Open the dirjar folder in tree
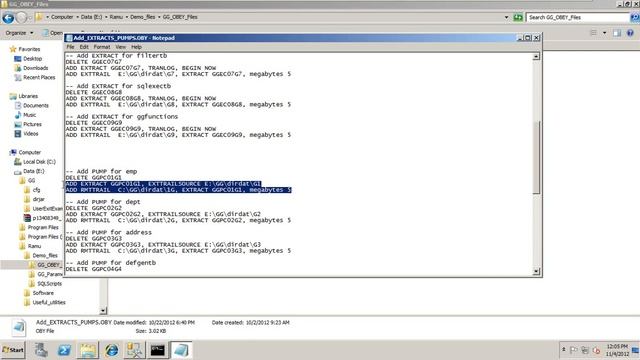 tap(38, 200)
